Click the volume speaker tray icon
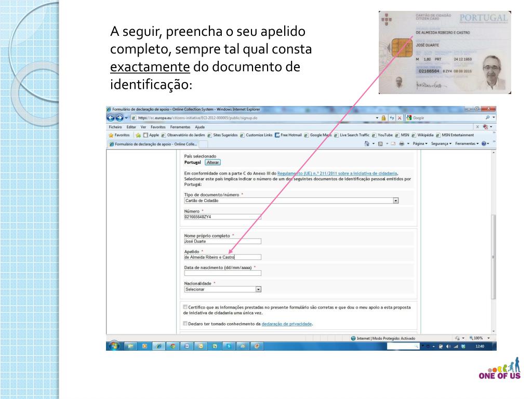Screen dimensions: 532x399 [448, 347]
